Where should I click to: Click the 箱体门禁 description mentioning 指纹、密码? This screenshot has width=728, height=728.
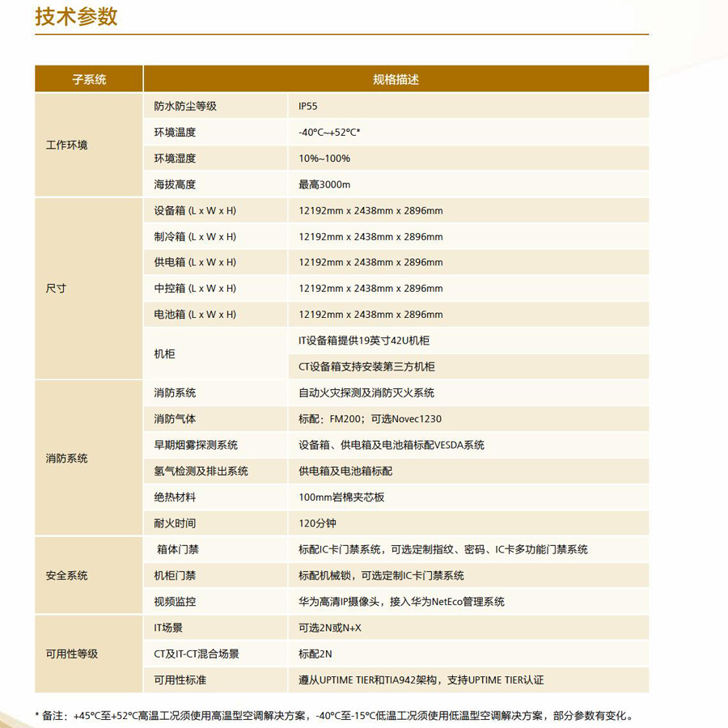pyautogui.click(x=443, y=550)
